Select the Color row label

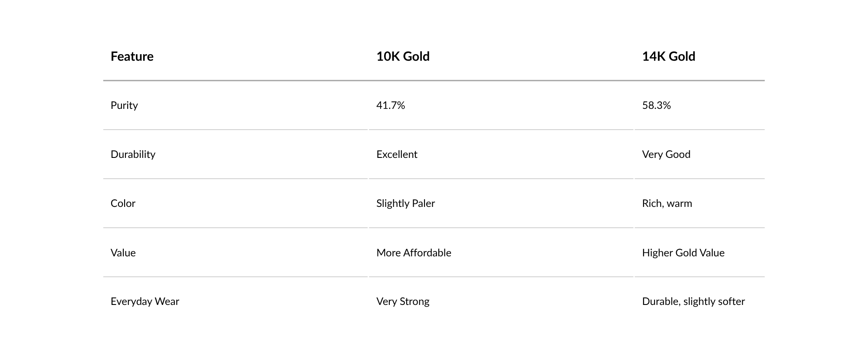pos(123,203)
